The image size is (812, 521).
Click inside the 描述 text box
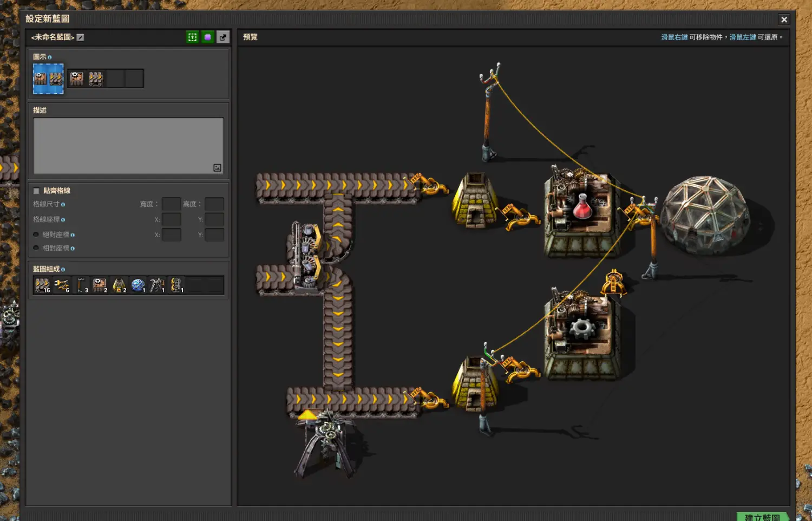coord(128,145)
